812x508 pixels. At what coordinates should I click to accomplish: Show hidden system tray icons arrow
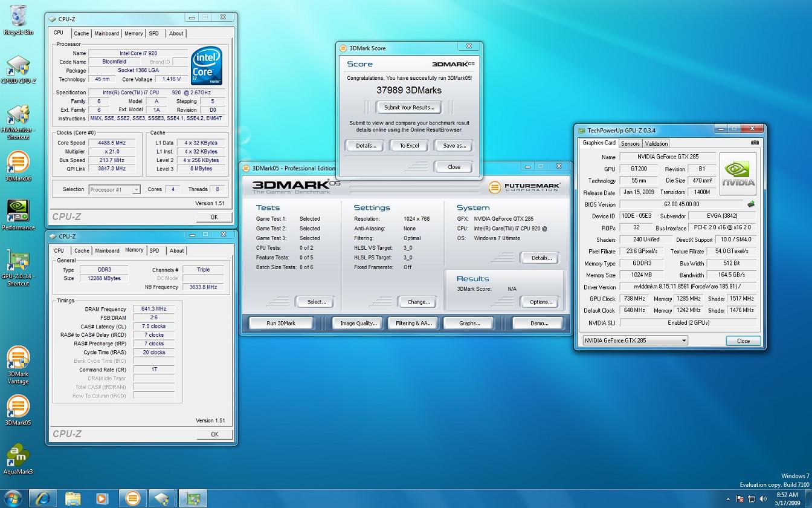click(x=728, y=499)
